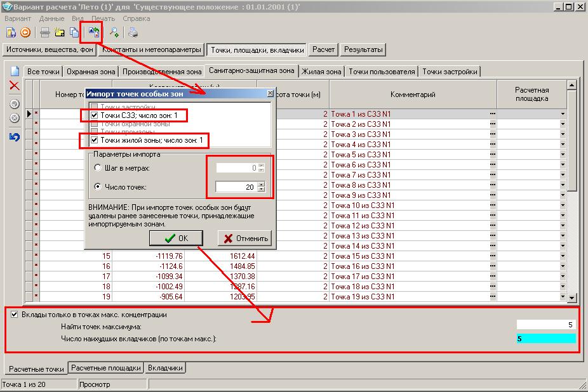Open 'Расчетная площадка' dropdown in first row
Viewport: 588px width, 392px height.
[563, 114]
